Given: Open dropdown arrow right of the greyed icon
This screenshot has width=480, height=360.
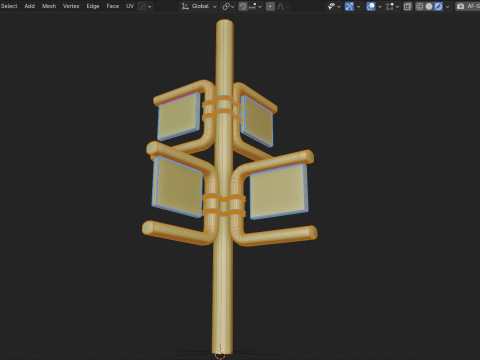Looking at the screenshot, I should click(150, 6).
